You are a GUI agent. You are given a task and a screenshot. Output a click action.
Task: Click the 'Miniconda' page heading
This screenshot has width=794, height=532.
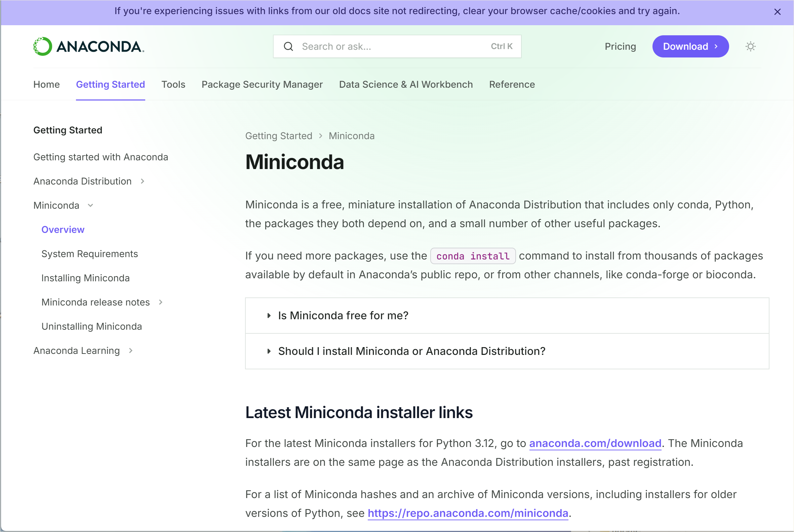pos(294,162)
